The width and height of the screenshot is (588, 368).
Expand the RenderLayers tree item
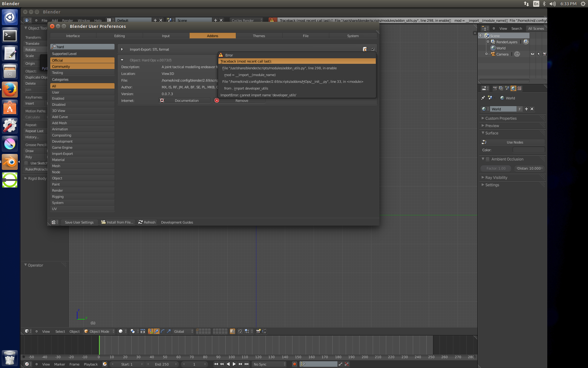tap(488, 42)
